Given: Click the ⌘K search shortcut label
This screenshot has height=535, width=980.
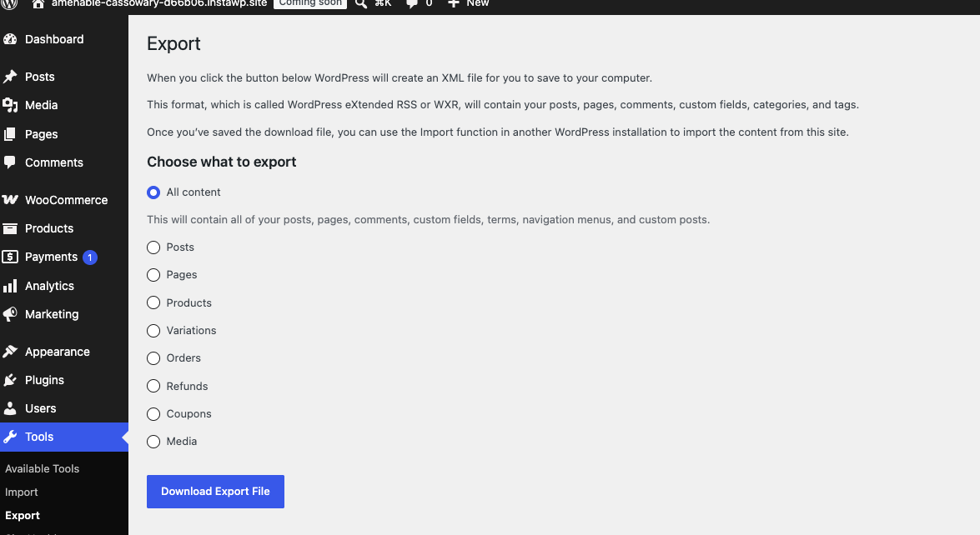Looking at the screenshot, I should [383, 3].
